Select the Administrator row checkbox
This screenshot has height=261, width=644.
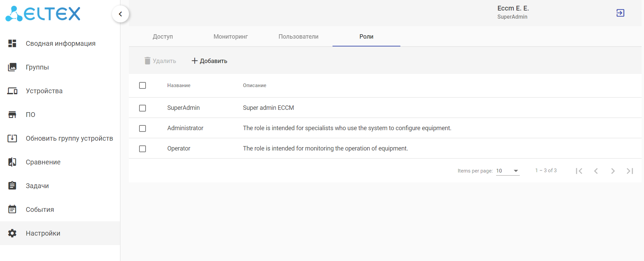click(x=143, y=128)
